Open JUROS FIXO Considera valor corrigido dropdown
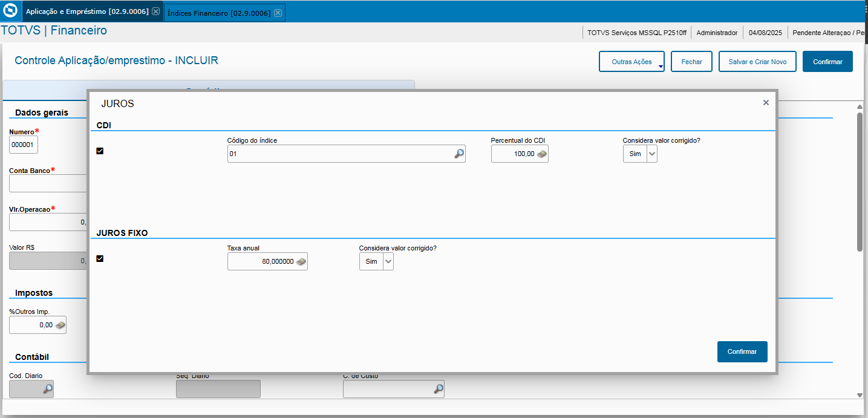The image size is (868, 418). [x=388, y=262]
